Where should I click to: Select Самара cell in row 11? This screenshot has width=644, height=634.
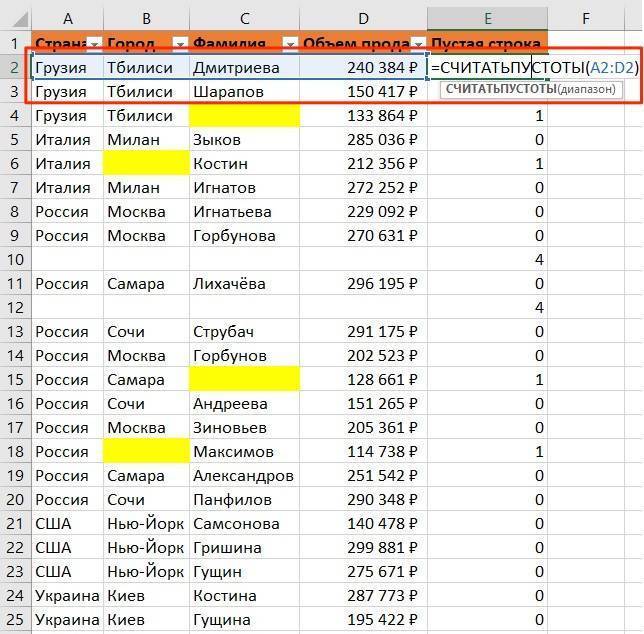[x=147, y=284]
